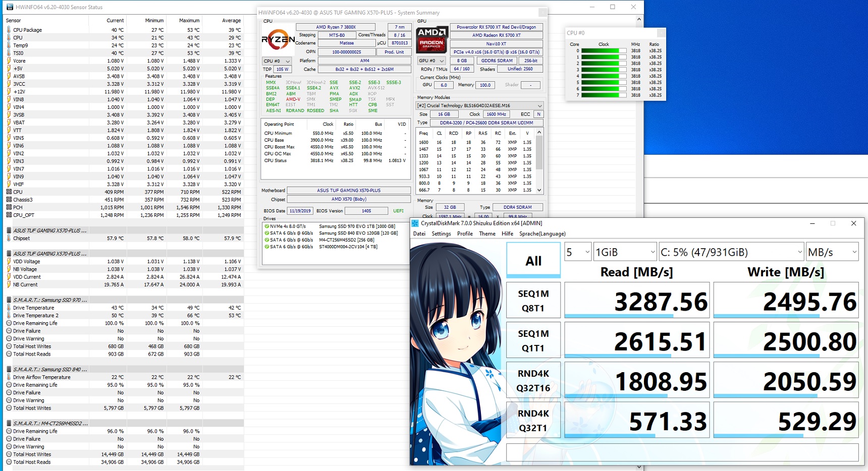This screenshot has height=471, width=868.
Task: Click the thermometer icon beside Drive Airflow Temperature
Action: (9, 377)
